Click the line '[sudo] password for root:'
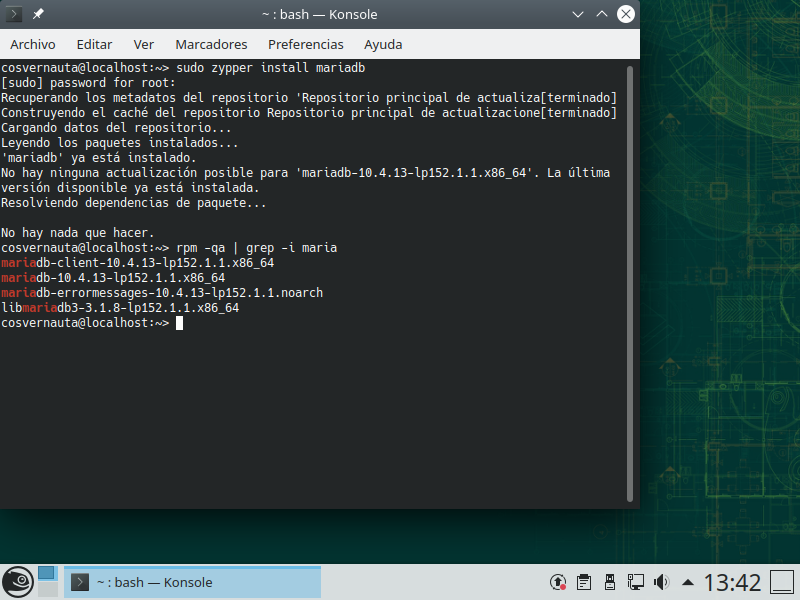Image resolution: width=800 pixels, height=600 pixels. pos(88,83)
